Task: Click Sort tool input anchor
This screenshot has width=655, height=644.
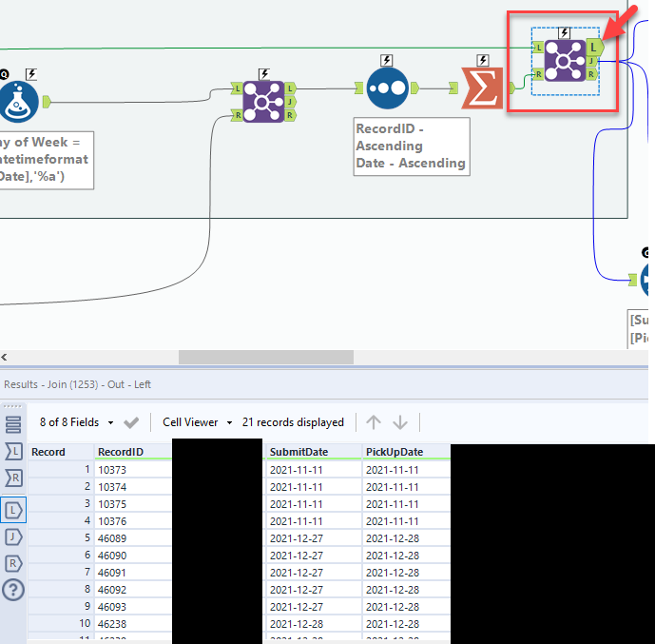Action: pyautogui.click(x=358, y=88)
